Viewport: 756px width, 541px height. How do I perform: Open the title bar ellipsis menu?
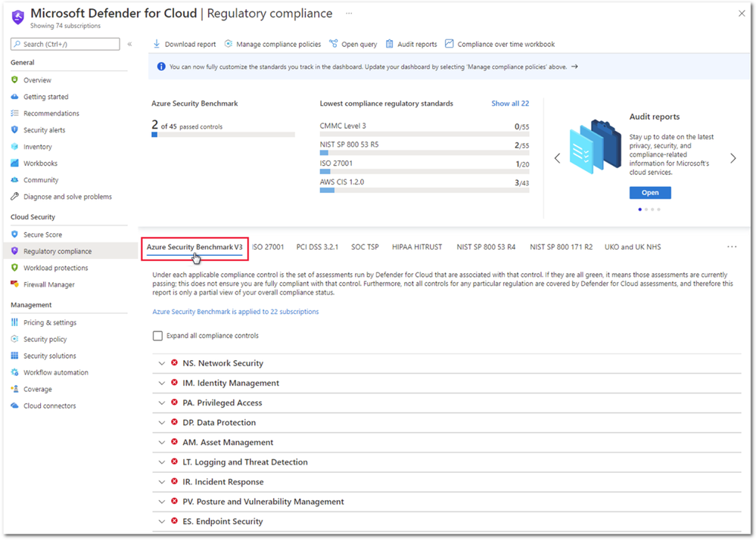(x=349, y=14)
